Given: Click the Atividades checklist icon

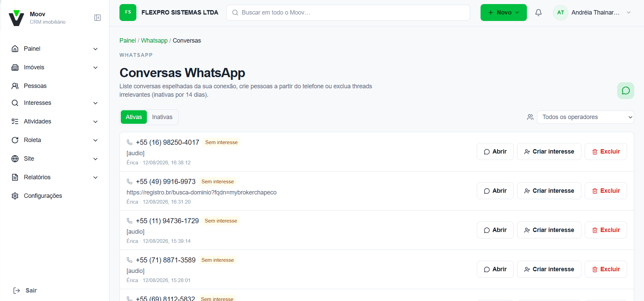Looking at the screenshot, I should [x=15, y=121].
